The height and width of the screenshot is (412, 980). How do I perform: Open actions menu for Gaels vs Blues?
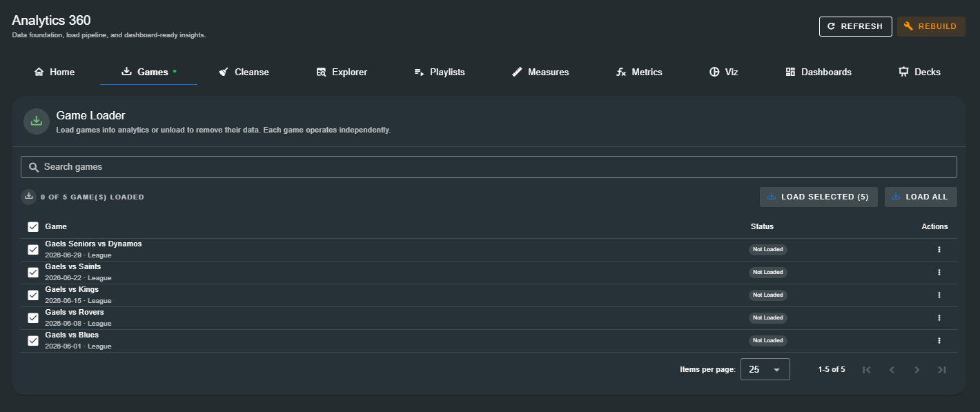pos(939,341)
